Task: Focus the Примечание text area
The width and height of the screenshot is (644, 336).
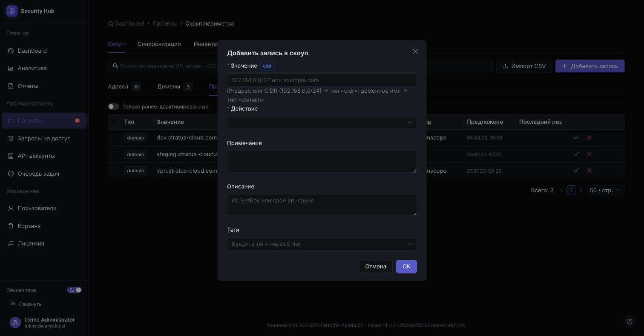Action: [322, 162]
